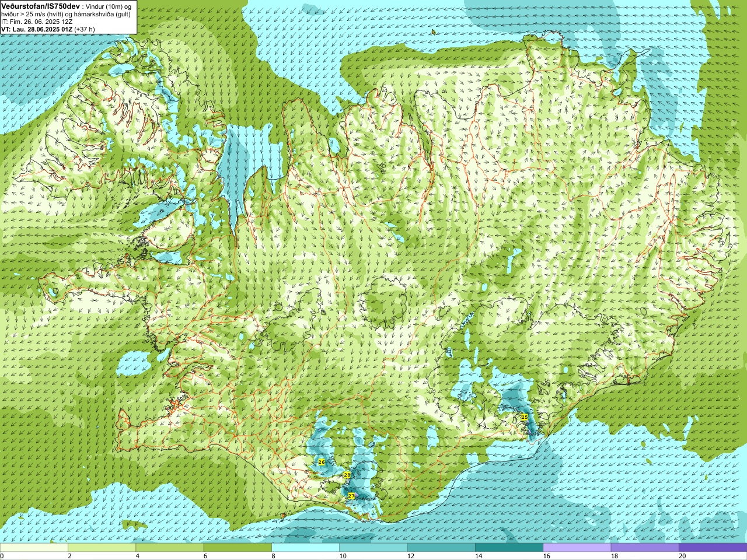747x560 pixels.
Task: Click the legend scale label '2'
Action: [x=69, y=556]
